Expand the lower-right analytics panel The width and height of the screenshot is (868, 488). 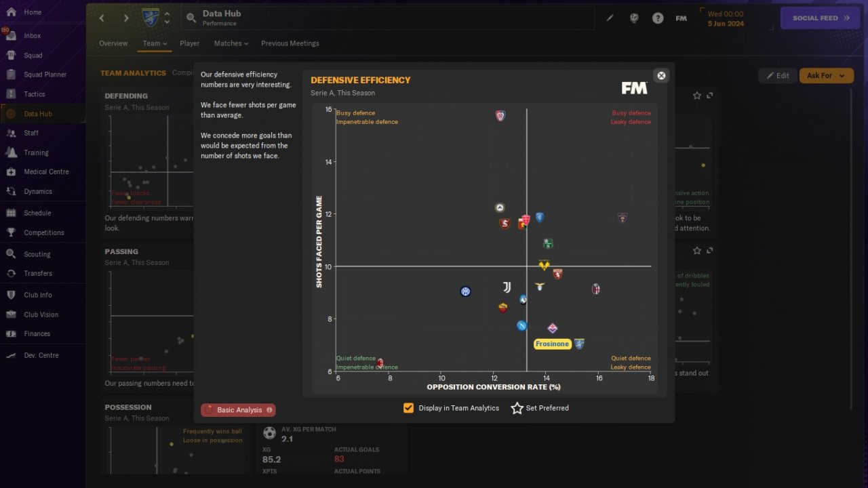click(710, 251)
